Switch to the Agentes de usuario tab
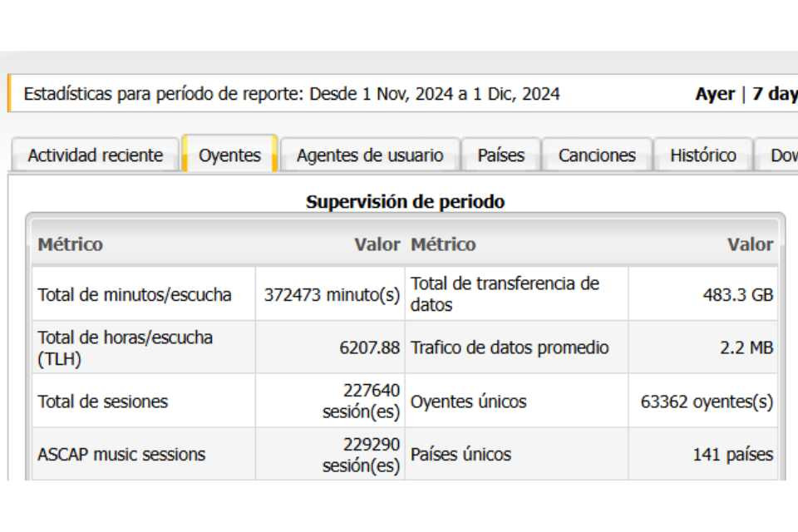This screenshot has height=532, width=798. (x=370, y=155)
